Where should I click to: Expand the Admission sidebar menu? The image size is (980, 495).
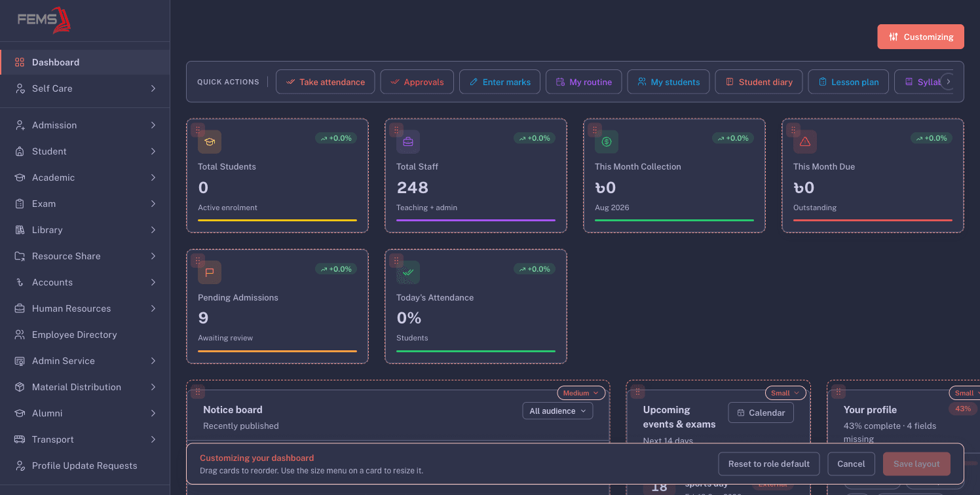[x=85, y=125]
